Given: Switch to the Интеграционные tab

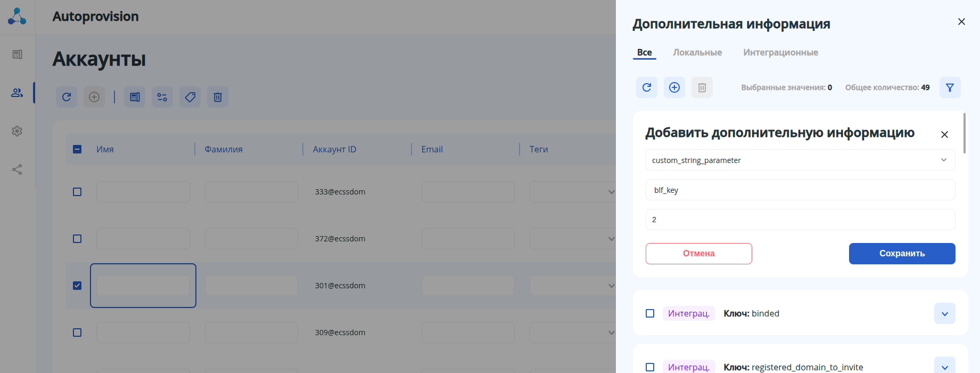Looking at the screenshot, I should tap(780, 52).
